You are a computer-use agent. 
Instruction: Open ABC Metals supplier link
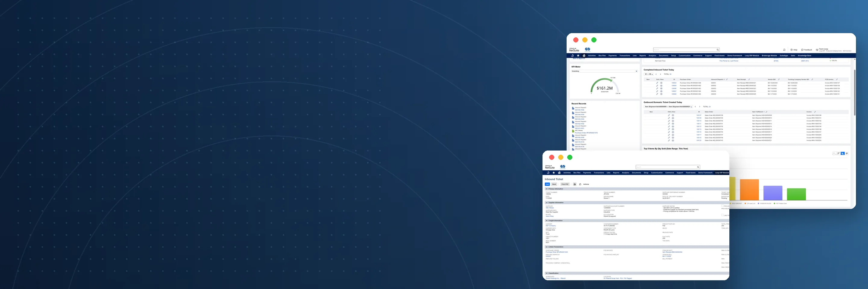coord(550,208)
